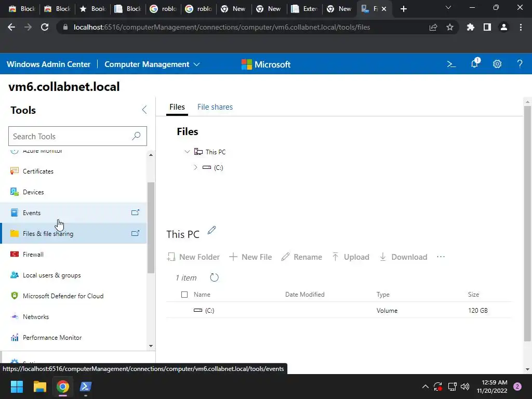Go back with browser back arrow
This screenshot has width=532, height=399.
coord(11,27)
